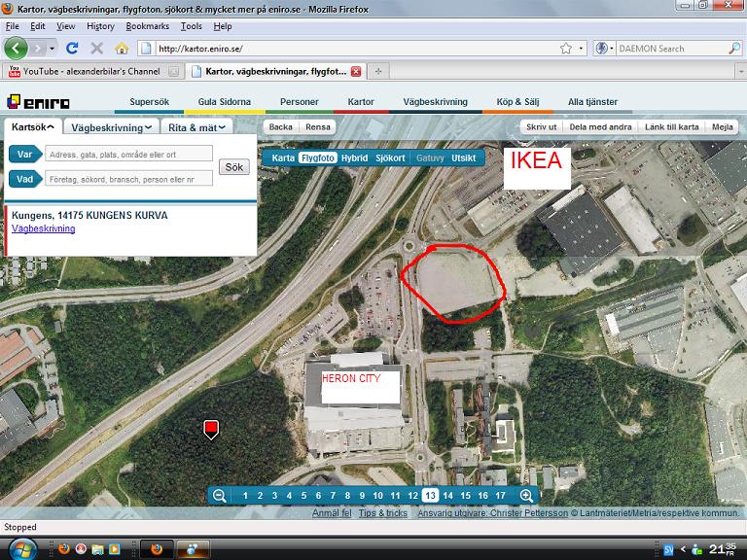Open the Help menu
The width and height of the screenshot is (747, 560).
pyautogui.click(x=223, y=26)
